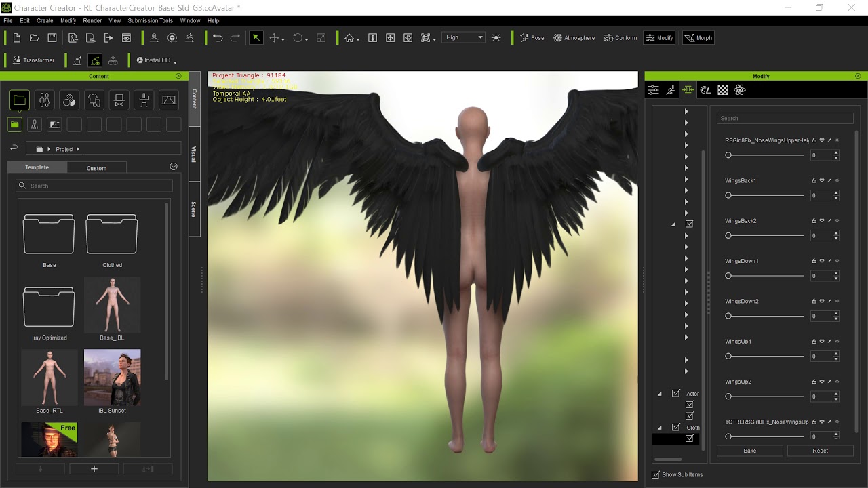Open the motion figure tab in the Modify panel

click(671, 89)
